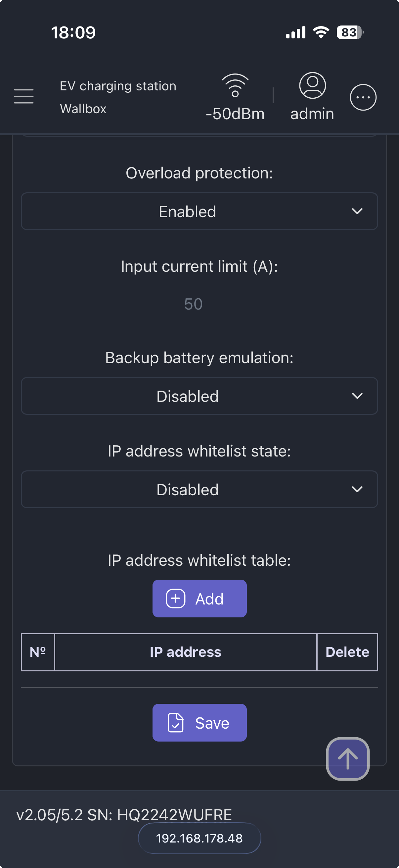Click the IP address column header
Viewport: 399px width, 868px height.
point(186,652)
